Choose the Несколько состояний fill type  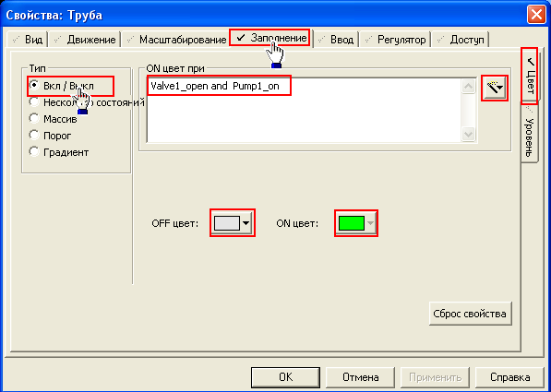pos(34,101)
